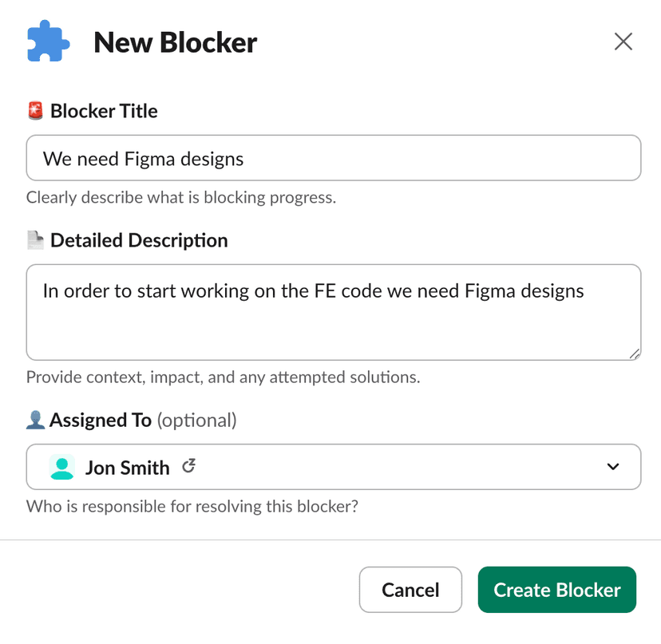661x644 pixels.
Task: Click the textarea resize handle corner
Action: (x=634, y=354)
